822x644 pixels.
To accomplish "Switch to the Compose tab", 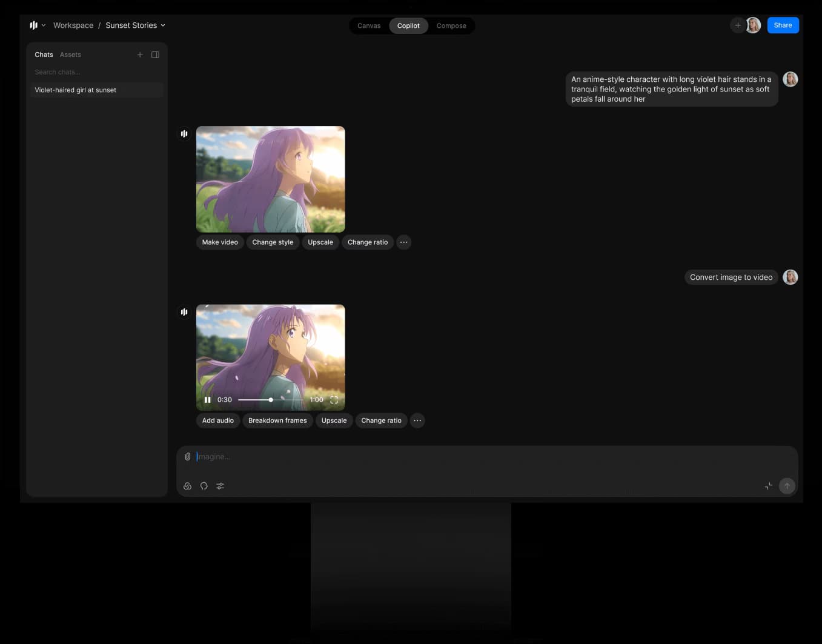I will 451,26.
